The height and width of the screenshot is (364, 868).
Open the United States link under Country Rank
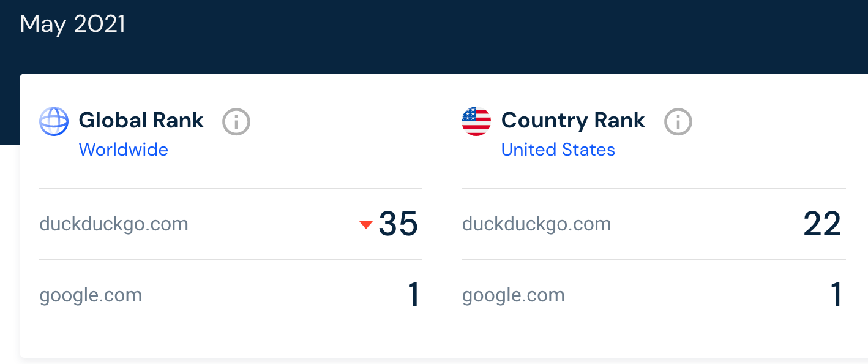(x=558, y=150)
